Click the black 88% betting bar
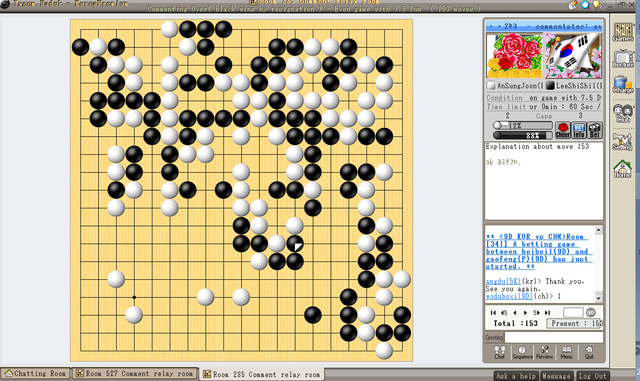640x381 pixels. click(x=522, y=135)
